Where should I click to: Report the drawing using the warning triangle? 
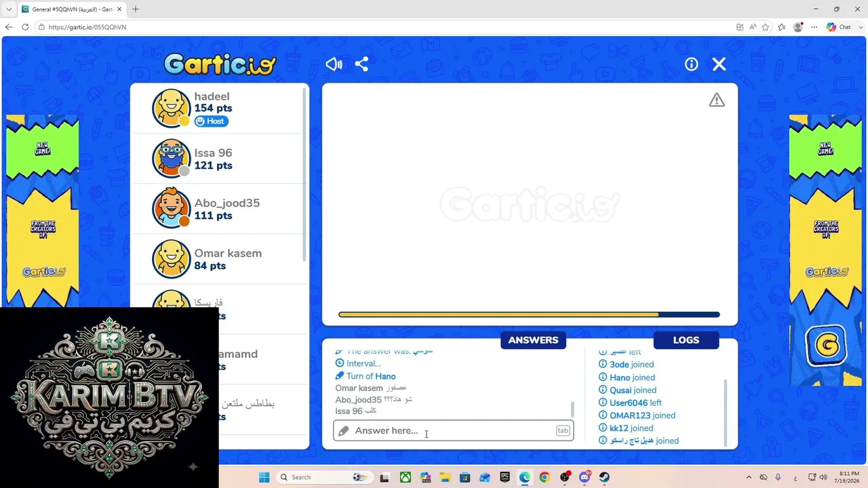point(717,100)
